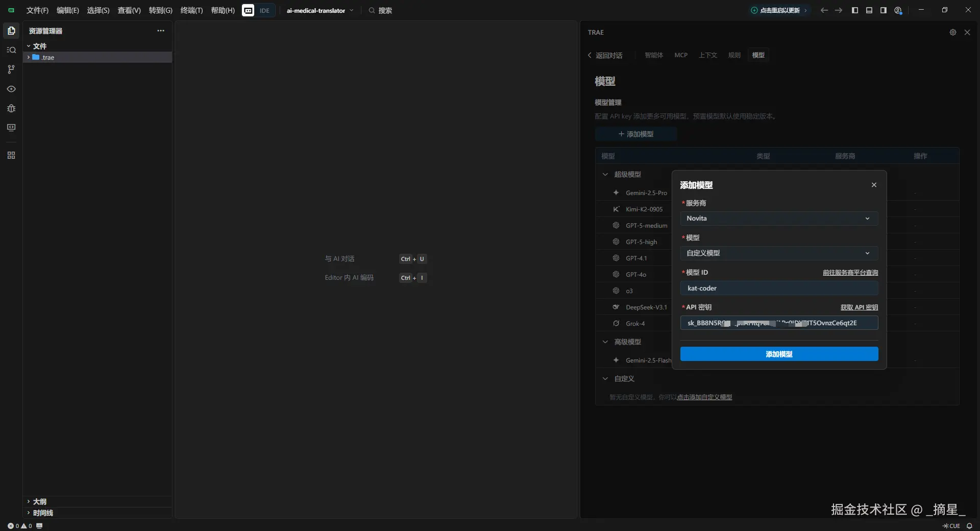This screenshot has width=980, height=531.
Task: Toggle the secondary sidebar layout icon
Action: [884, 10]
